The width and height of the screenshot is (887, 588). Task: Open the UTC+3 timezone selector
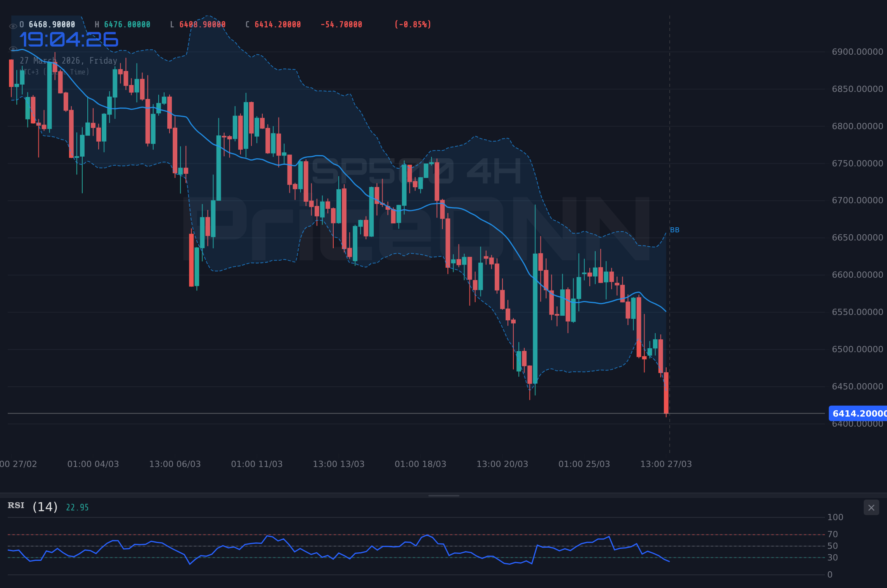[x=55, y=72]
